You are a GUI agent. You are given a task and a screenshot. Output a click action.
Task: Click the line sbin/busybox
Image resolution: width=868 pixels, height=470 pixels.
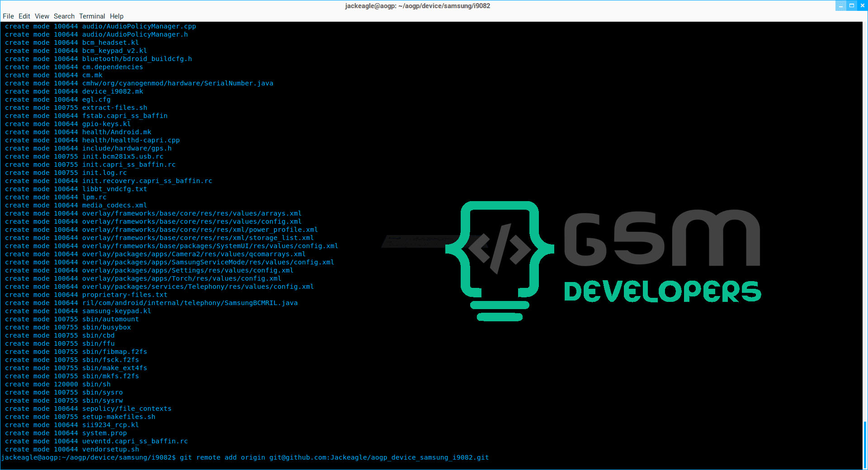point(68,328)
